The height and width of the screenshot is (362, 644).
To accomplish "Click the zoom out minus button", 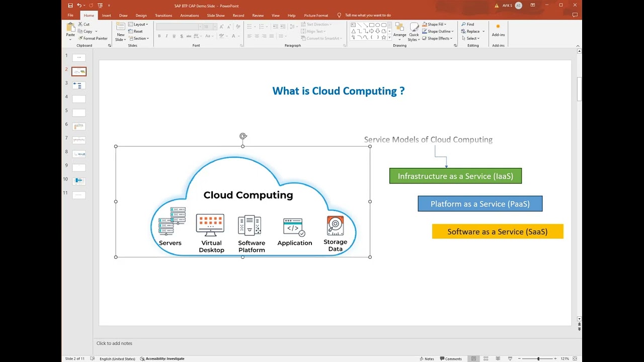I will pyautogui.click(x=520, y=358).
